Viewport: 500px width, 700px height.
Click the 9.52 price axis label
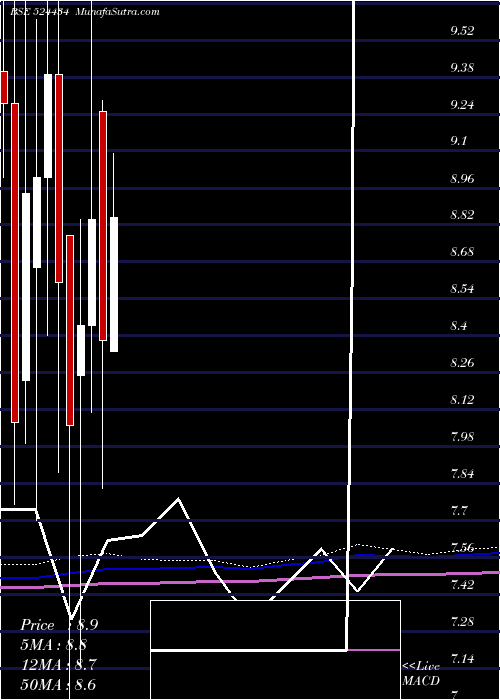[462, 31]
